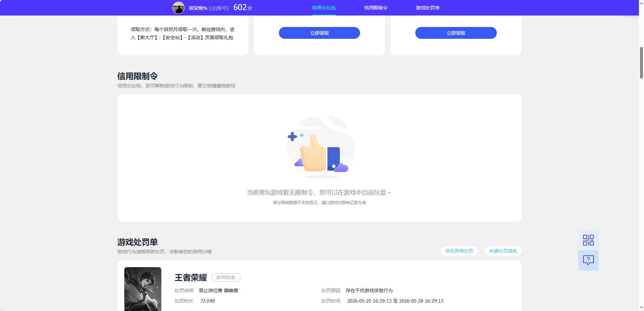Click the username 装深情% text
644x311 pixels.
tap(198, 8)
